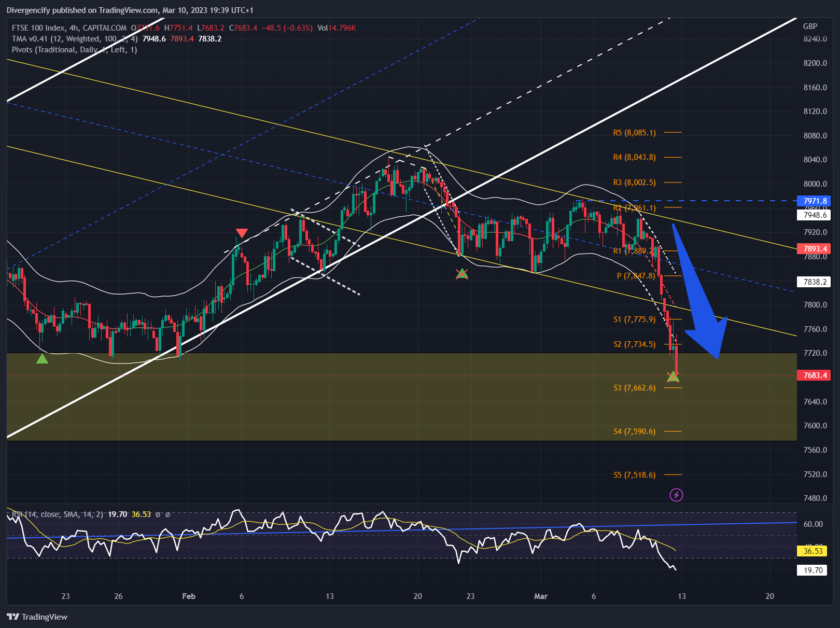The height and width of the screenshot is (628, 840).
Task: Click the Divergencify published on TradingView.com header
Action: (130, 10)
